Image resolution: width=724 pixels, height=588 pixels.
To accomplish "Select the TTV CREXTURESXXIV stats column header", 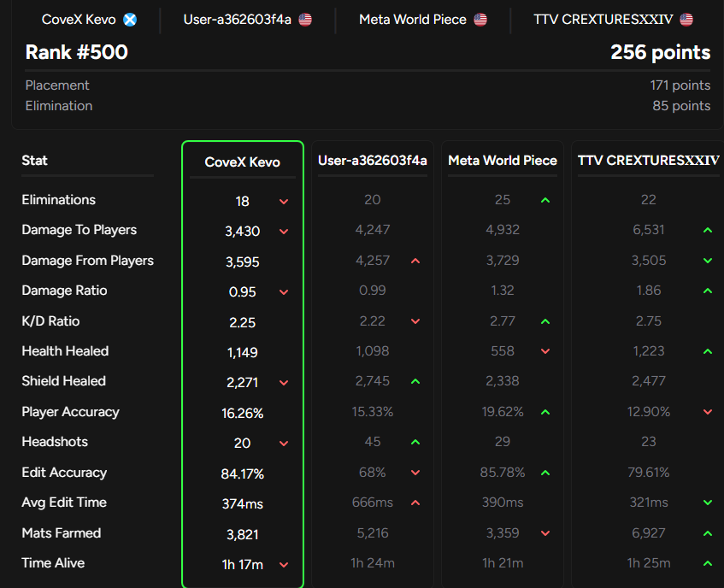I will click(x=648, y=161).
